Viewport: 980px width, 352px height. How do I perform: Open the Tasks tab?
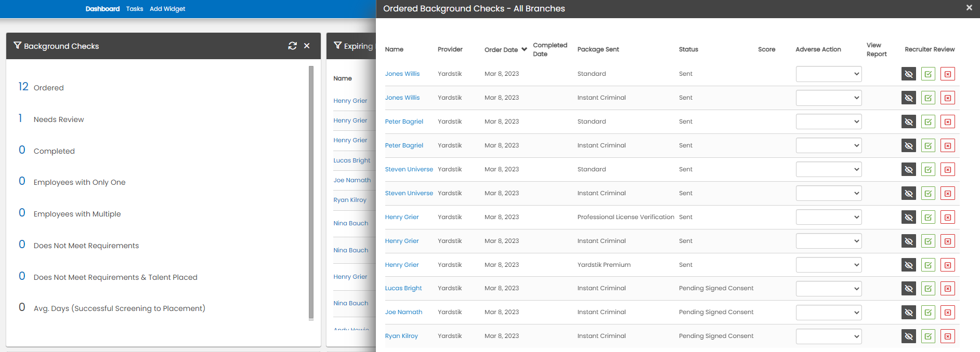tap(135, 9)
